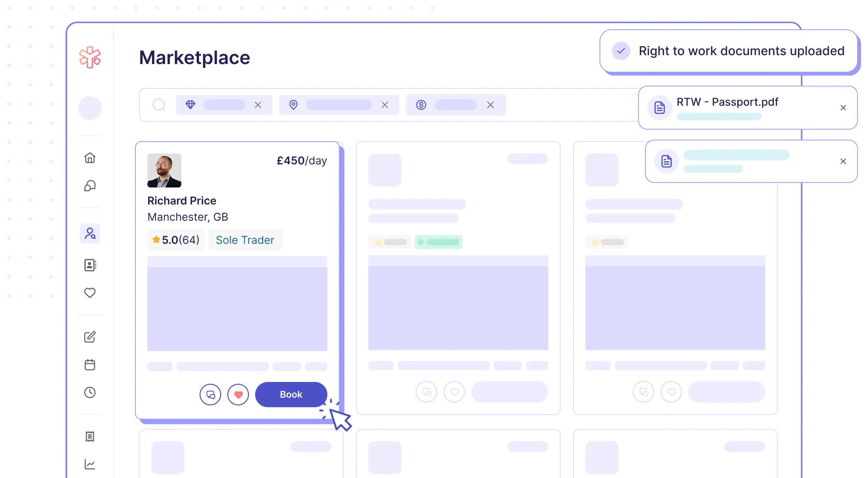Toggle favorite heart on Richard Price card
The width and height of the screenshot is (868, 478).
pyautogui.click(x=238, y=394)
